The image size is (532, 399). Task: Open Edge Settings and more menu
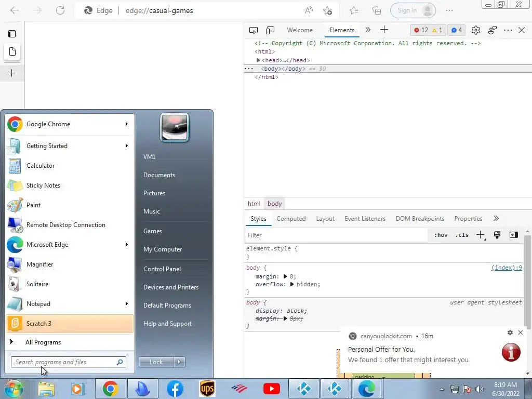(x=449, y=10)
